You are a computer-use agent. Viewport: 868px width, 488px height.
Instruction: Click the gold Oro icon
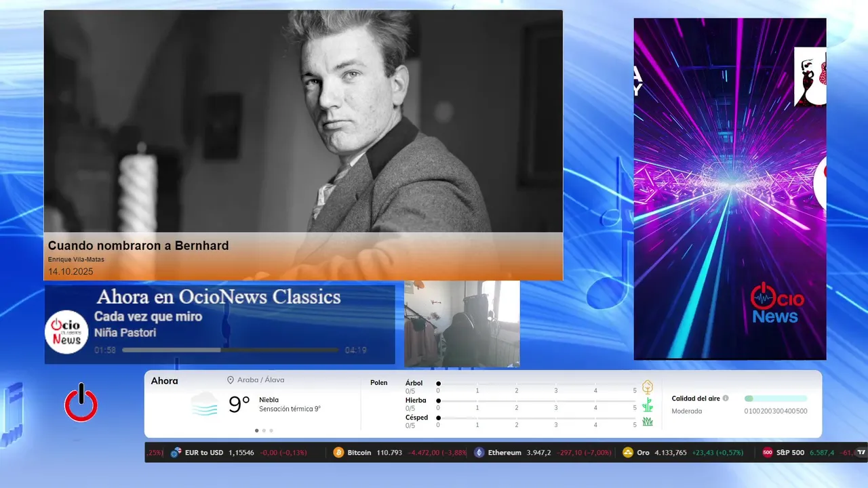628,453
